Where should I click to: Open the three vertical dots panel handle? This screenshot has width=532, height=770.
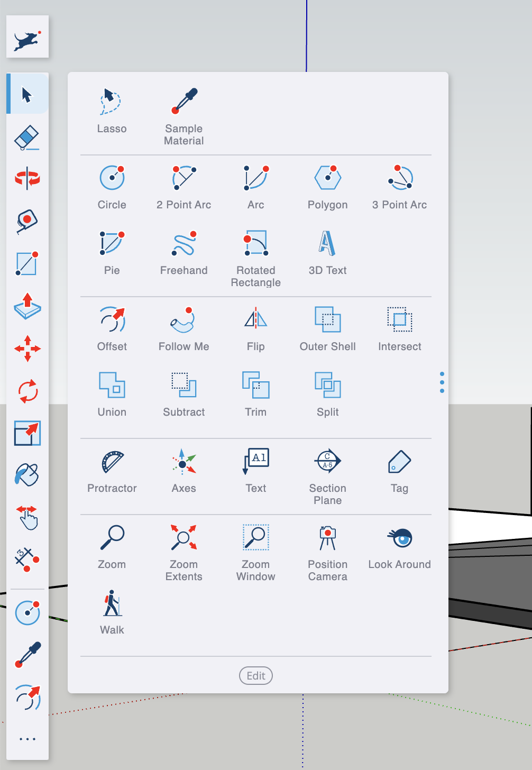(x=442, y=382)
